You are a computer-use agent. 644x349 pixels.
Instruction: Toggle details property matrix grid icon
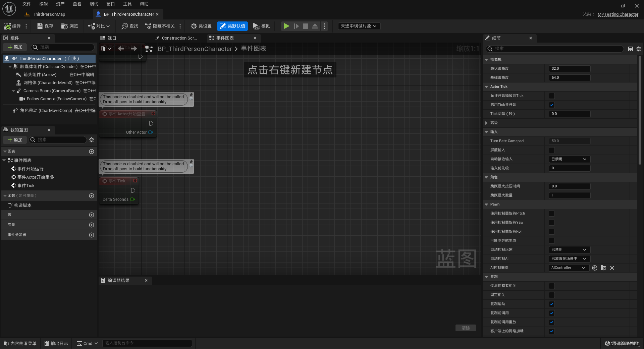point(631,49)
